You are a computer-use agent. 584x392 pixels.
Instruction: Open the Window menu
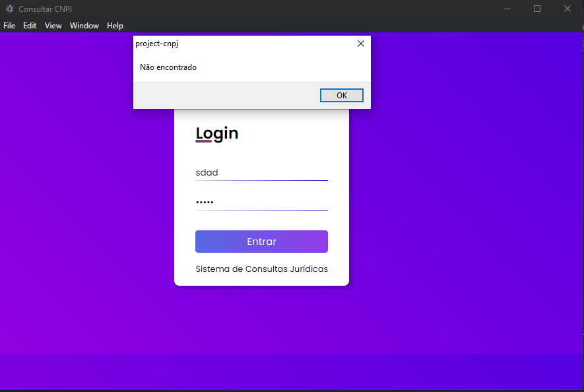(84, 26)
